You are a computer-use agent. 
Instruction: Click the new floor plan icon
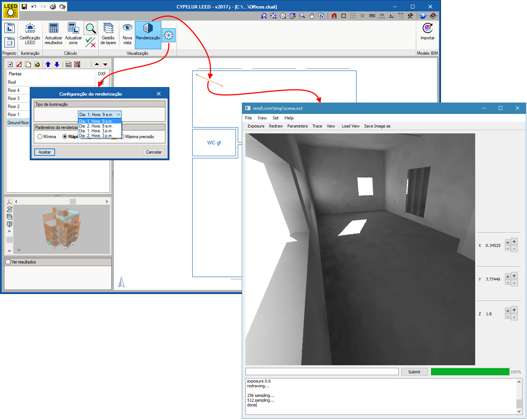pos(10,64)
